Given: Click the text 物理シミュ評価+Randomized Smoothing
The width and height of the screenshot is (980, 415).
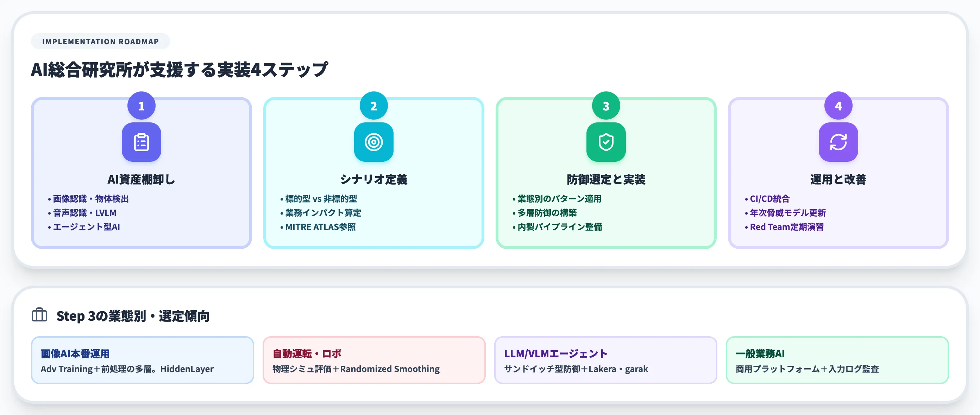Looking at the screenshot, I should pyautogui.click(x=356, y=369).
